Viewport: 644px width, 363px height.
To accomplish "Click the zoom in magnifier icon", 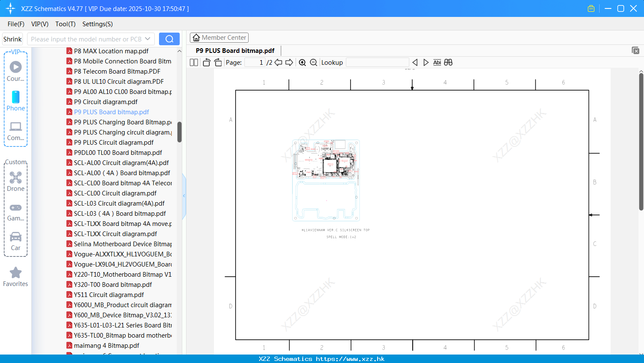I will tap(302, 63).
